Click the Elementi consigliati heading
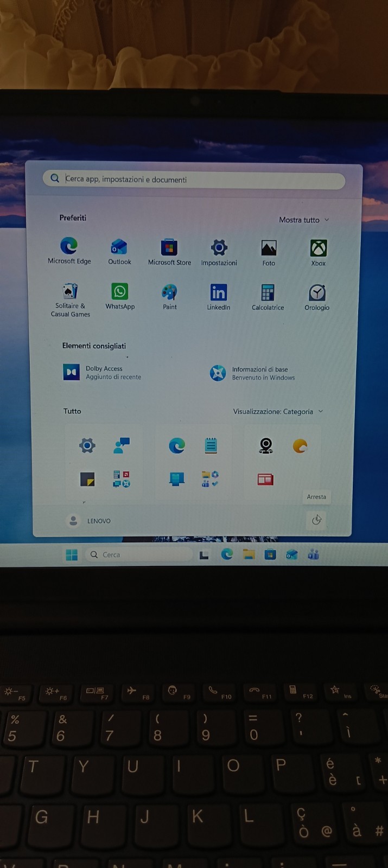 94,346
